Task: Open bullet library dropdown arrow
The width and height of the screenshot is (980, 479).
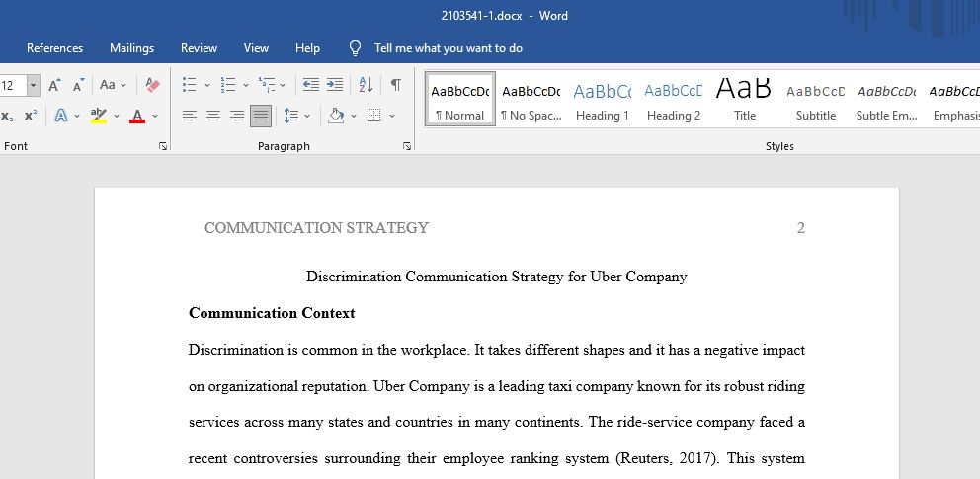Action: click(x=206, y=85)
